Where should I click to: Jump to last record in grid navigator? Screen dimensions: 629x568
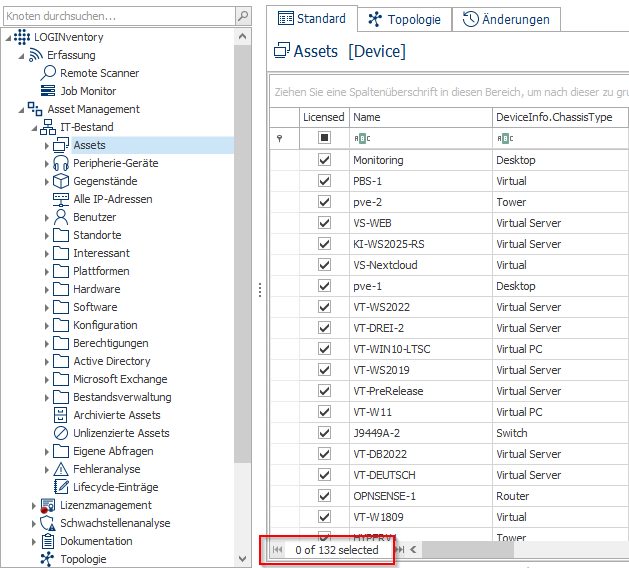point(400,550)
